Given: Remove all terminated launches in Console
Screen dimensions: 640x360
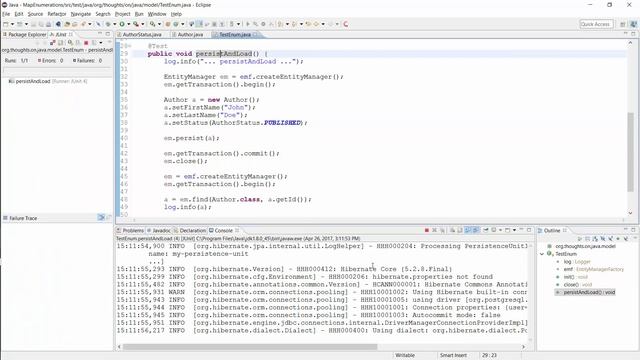Looking at the screenshot, I should [x=442, y=230].
